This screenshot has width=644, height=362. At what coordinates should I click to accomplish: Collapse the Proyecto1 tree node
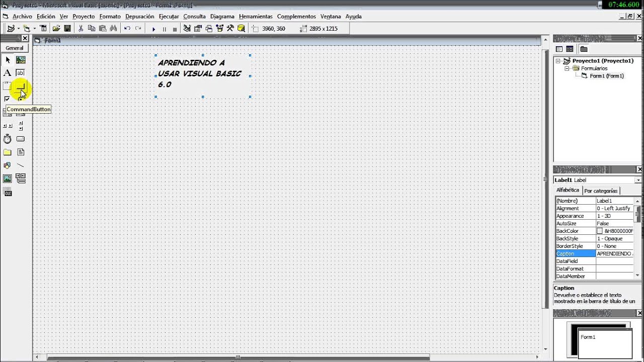[558, 61]
